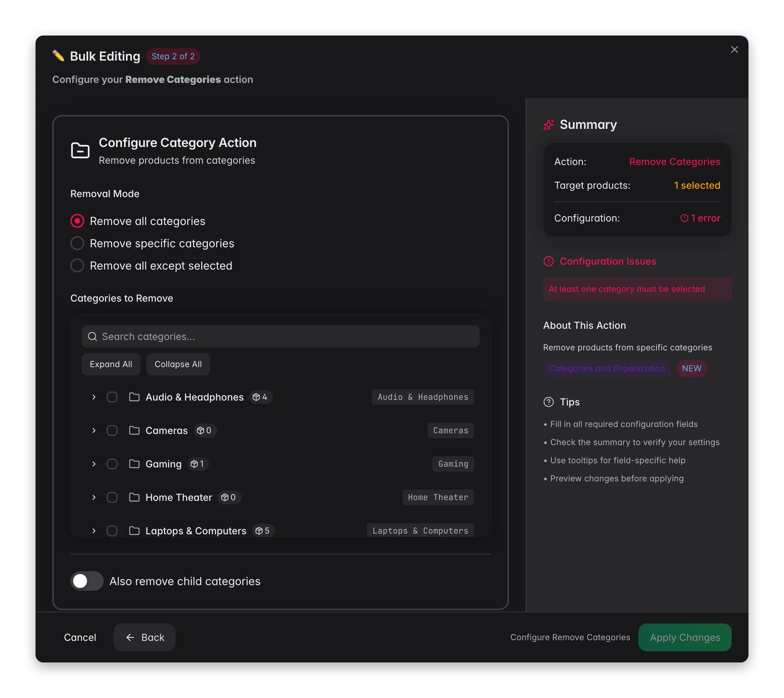The image size is (784, 698).
Task: Click the Audio & Headphones category name
Action: tap(195, 397)
